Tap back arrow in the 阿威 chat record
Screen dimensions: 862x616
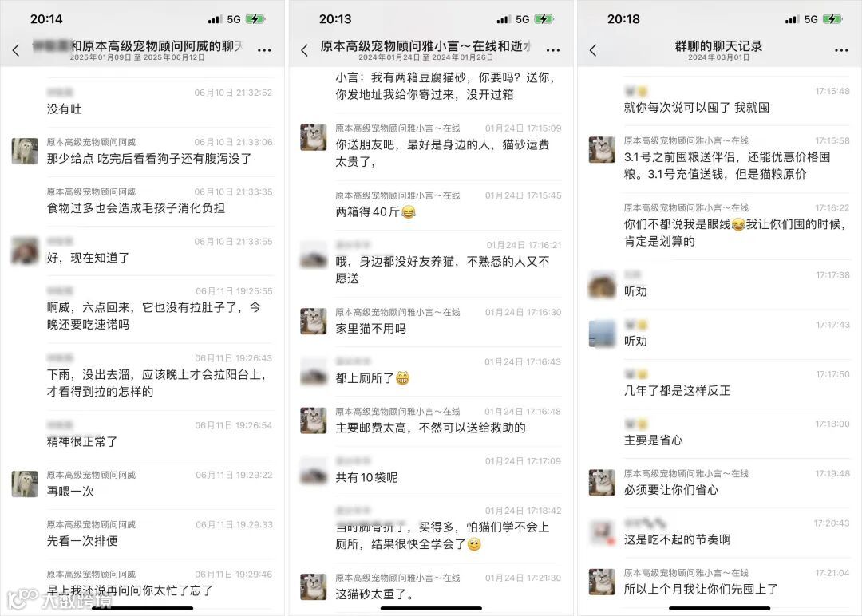pyautogui.click(x=16, y=50)
